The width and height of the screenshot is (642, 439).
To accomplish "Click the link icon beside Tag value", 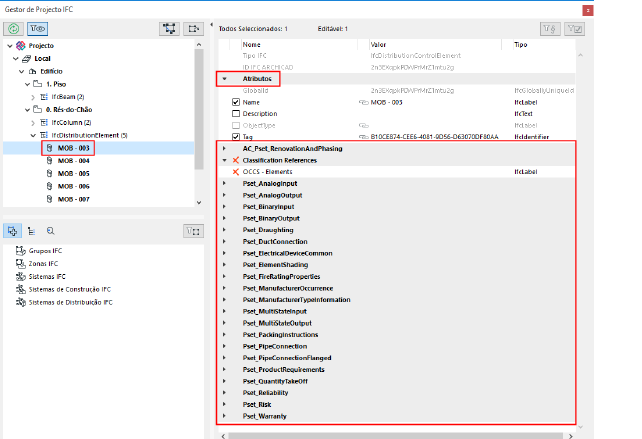I will point(364,137).
